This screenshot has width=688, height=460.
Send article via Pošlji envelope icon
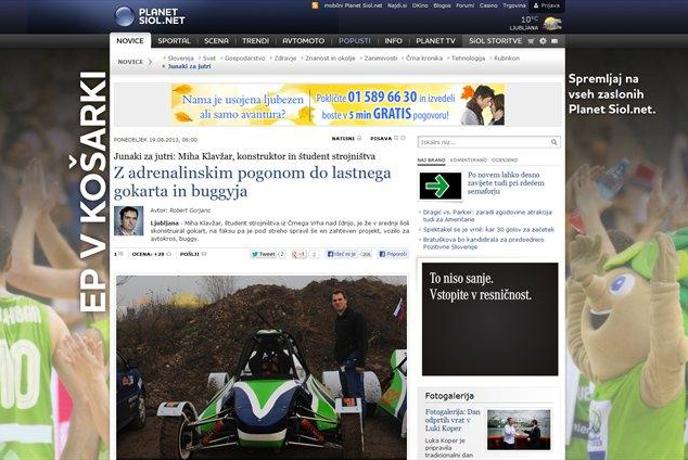click(204, 254)
